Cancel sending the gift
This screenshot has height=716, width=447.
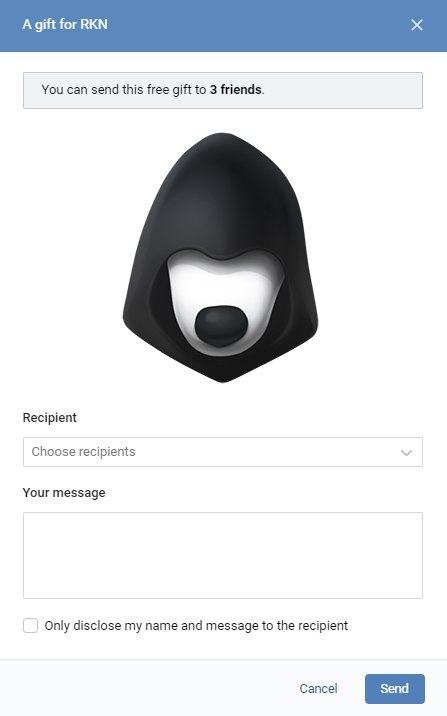coord(318,689)
